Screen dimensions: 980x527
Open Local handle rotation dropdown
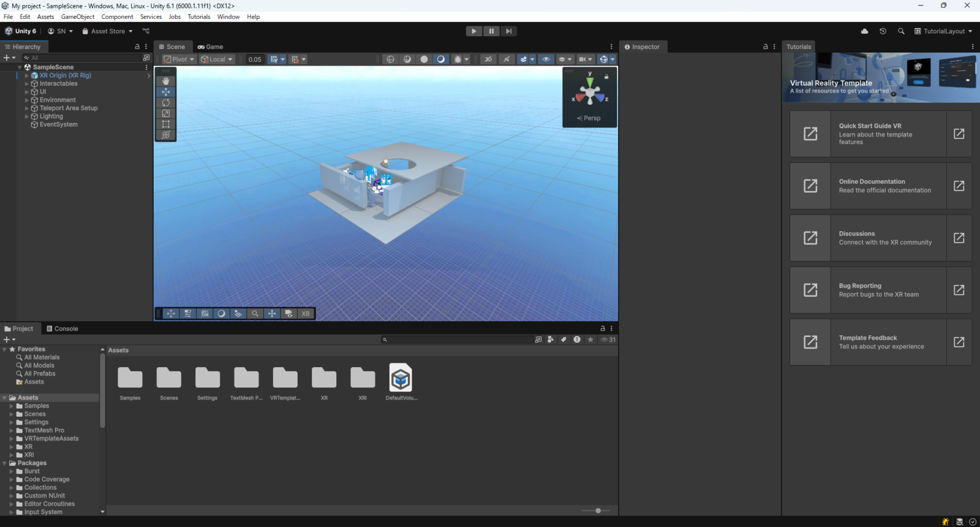click(217, 59)
